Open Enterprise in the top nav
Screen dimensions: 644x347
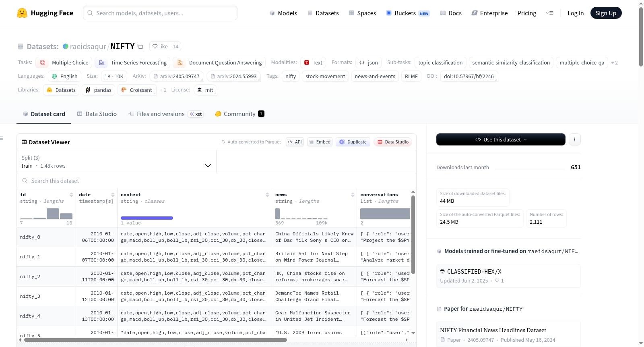coord(489,13)
